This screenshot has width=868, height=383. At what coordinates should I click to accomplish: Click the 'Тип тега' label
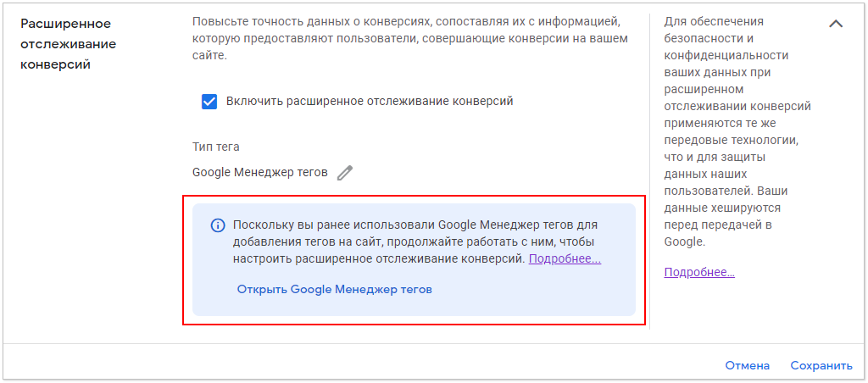point(216,147)
